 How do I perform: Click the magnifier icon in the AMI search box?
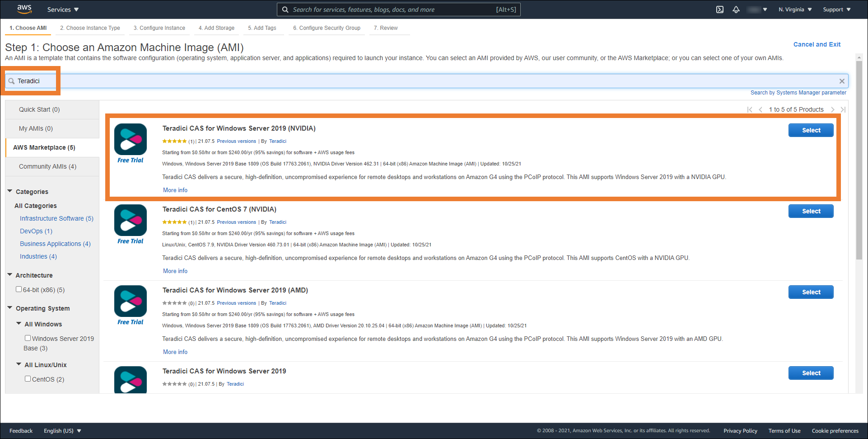12,81
